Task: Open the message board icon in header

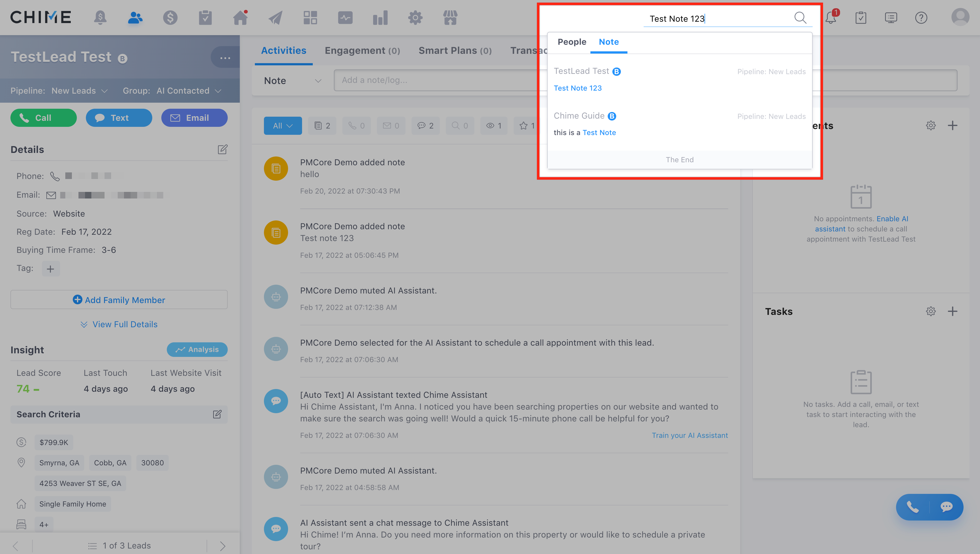Action: pos(891,18)
